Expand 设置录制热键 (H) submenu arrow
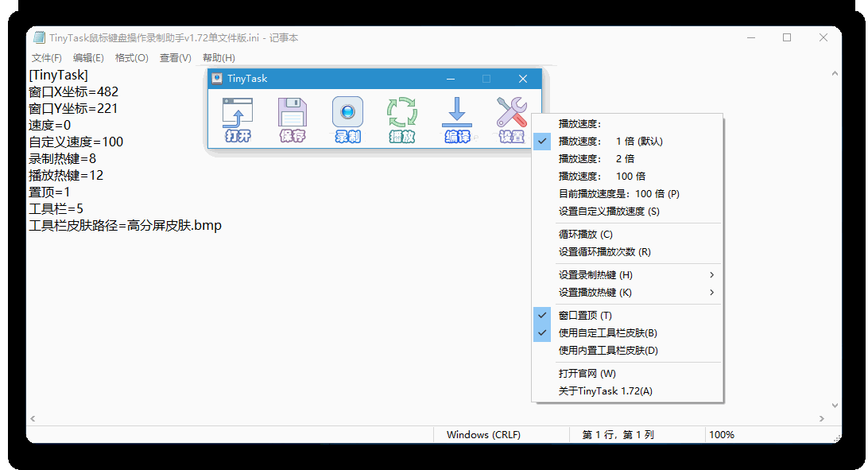The image size is (868, 470). coord(712,275)
